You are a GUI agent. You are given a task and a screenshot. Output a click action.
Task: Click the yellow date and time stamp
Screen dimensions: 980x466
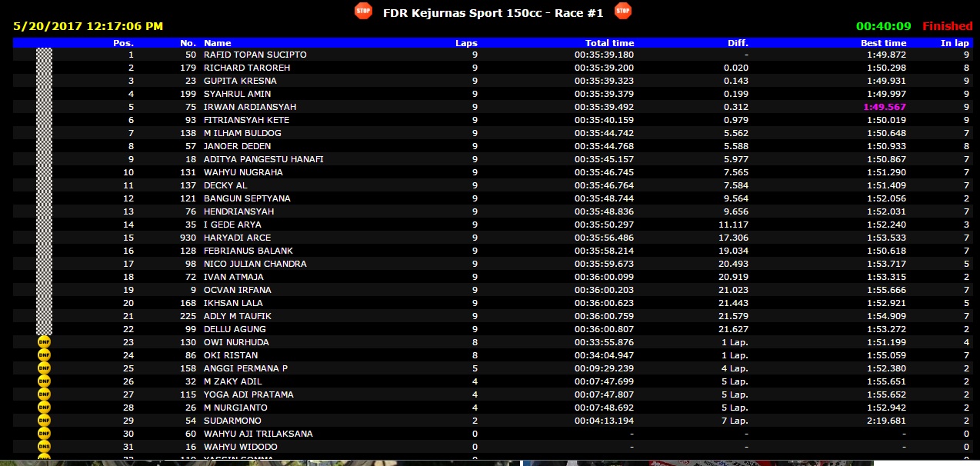[x=88, y=26]
